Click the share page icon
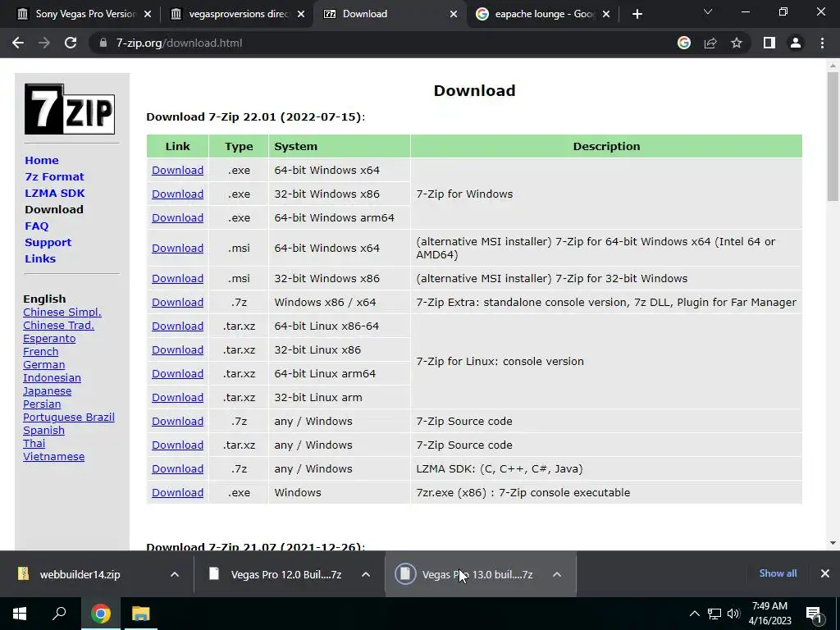 point(710,43)
